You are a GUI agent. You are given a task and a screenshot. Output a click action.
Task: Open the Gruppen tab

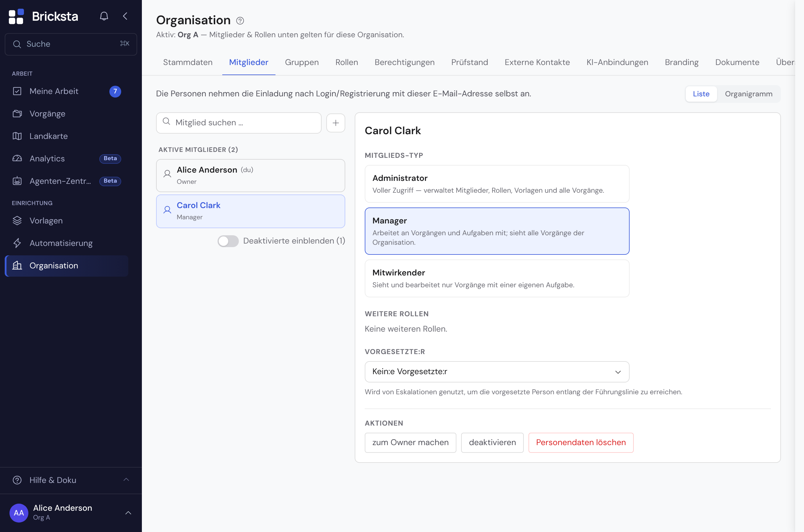[301, 62]
